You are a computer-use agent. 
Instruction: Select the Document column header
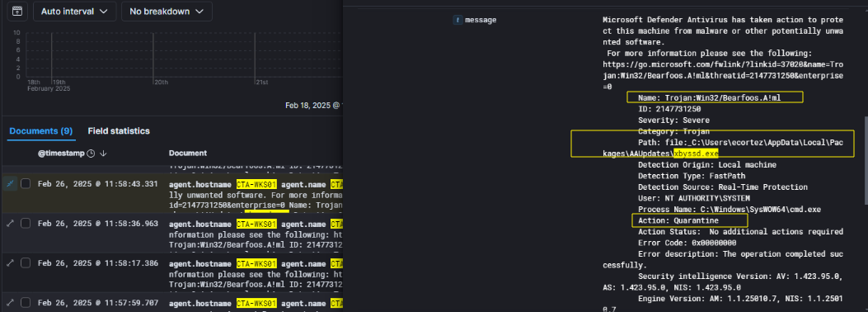(188, 153)
